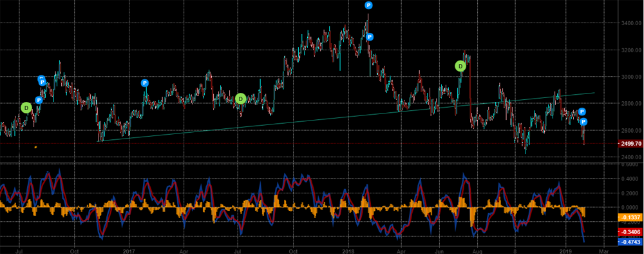The image size is (644, 254).
Task: Click the 3000.00 price axis label
Action: [631, 77]
